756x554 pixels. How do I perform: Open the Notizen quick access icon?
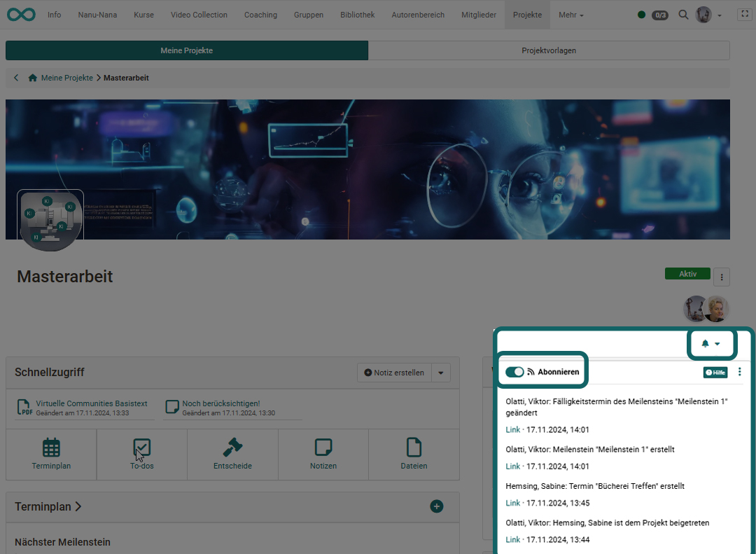click(323, 454)
